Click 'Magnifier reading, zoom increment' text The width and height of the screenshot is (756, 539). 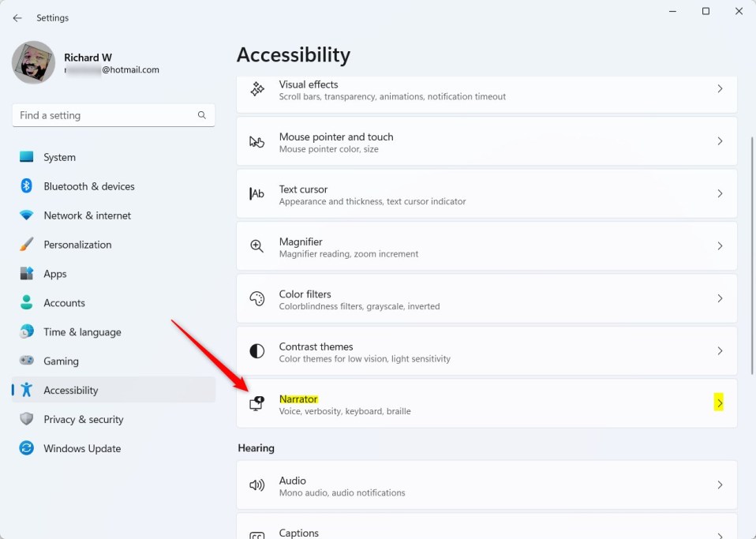[349, 254]
